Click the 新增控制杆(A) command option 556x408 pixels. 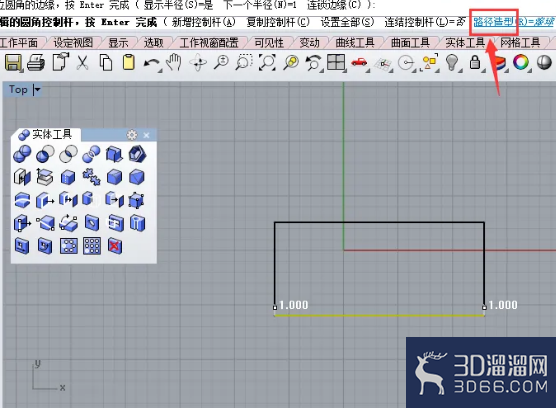point(204,22)
